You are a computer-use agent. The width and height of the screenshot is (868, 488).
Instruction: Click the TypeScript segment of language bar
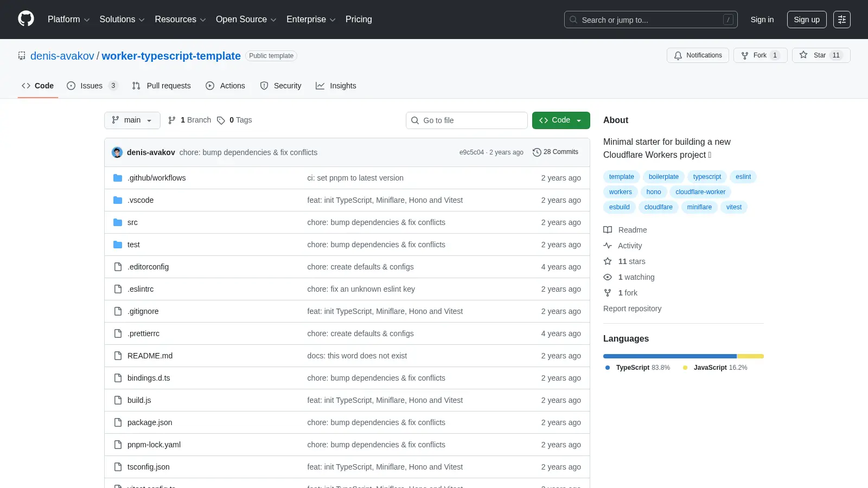click(x=670, y=356)
